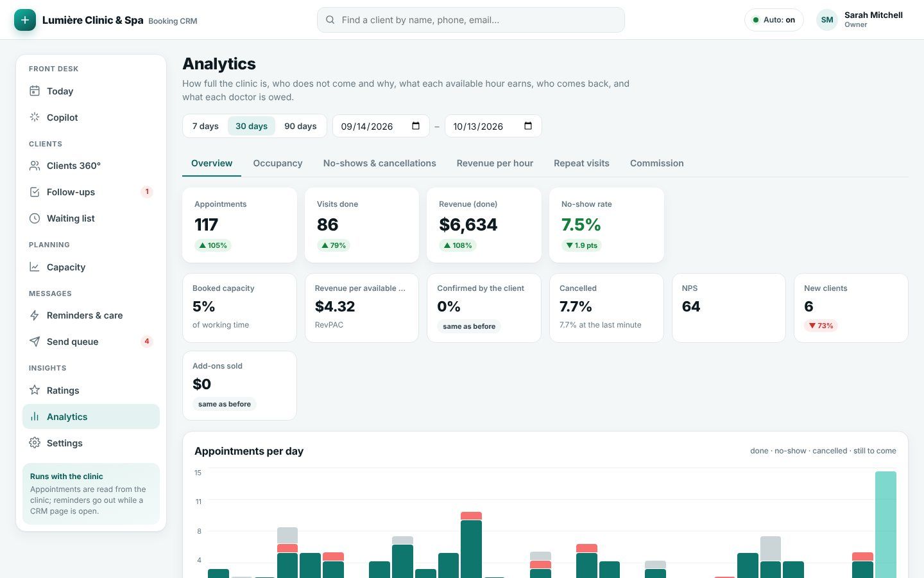Click the Follow-ups badge showing 1

(147, 192)
